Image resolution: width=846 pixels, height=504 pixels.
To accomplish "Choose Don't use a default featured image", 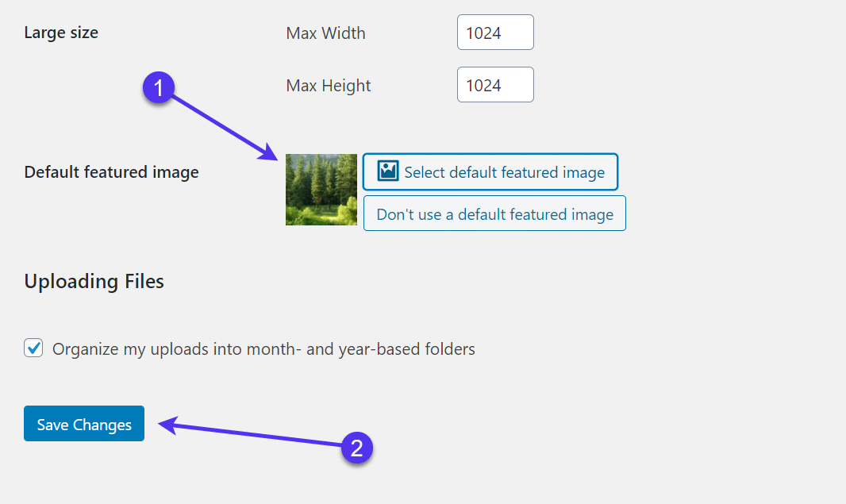I will coord(494,214).
